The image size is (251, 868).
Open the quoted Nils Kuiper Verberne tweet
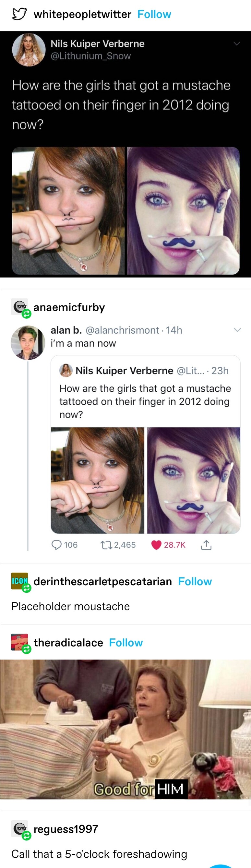[145, 391]
